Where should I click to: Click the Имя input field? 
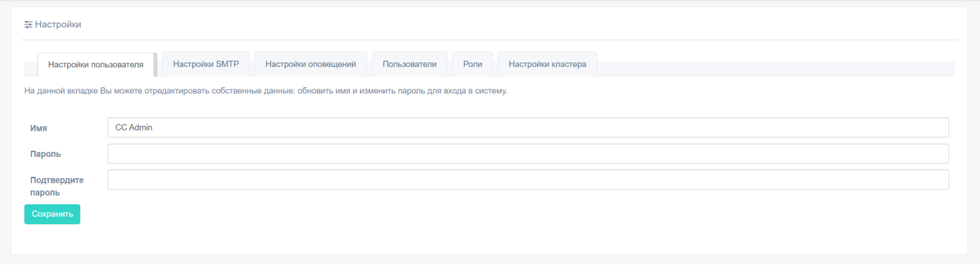[x=528, y=127]
